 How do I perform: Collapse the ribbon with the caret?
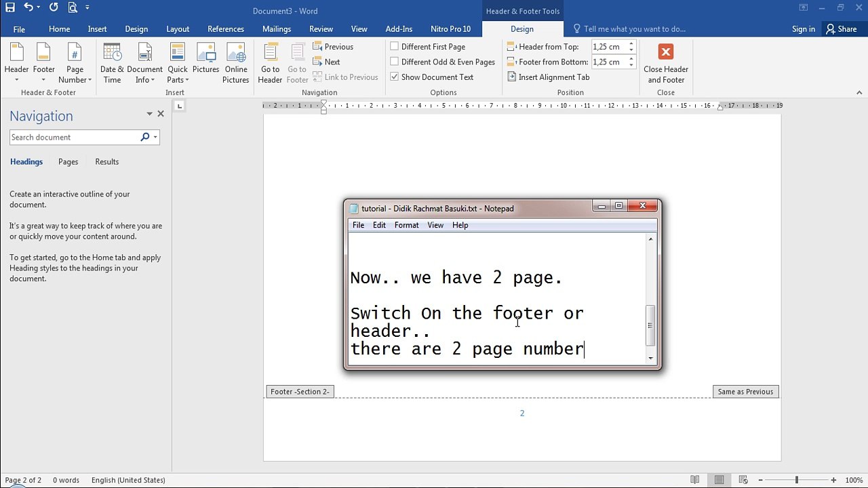pos(859,93)
